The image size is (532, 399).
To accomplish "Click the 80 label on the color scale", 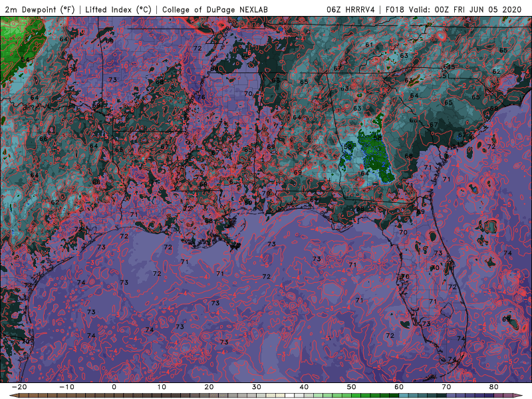I will (x=494, y=387).
